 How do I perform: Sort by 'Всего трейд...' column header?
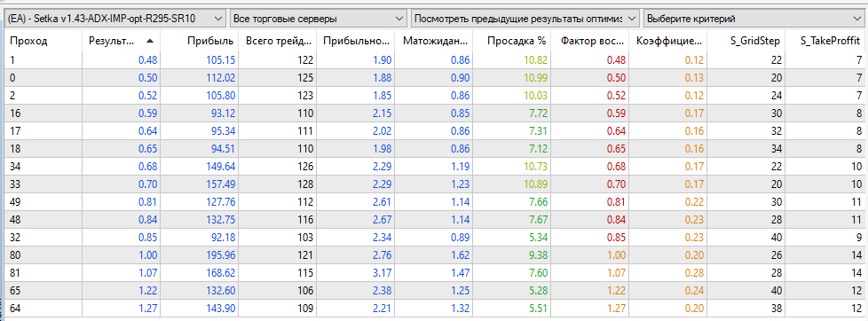point(276,41)
